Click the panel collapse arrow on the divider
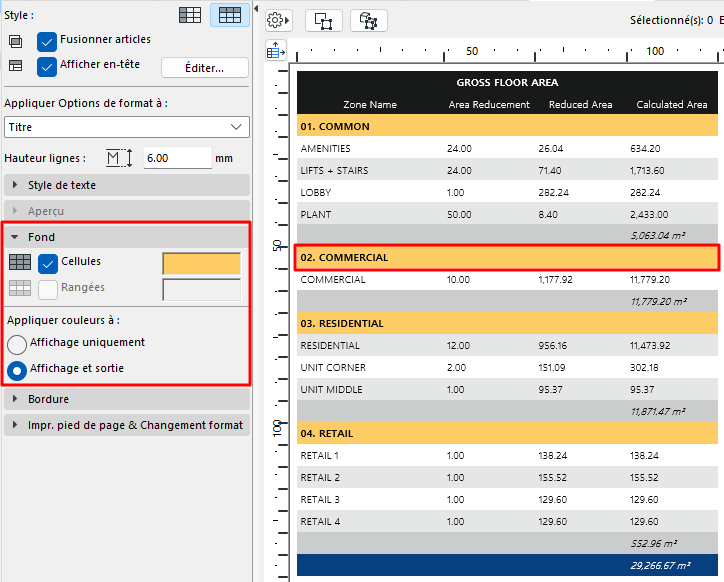The width and height of the screenshot is (724, 582). coord(257,8)
